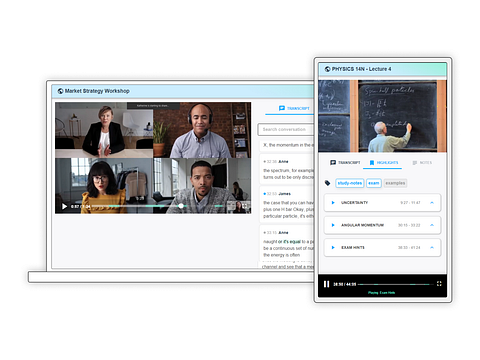Image resolution: width=480 pixels, height=360 pixels.
Task: Collapse the Angular Momentum highlight card
Action: [x=432, y=225]
